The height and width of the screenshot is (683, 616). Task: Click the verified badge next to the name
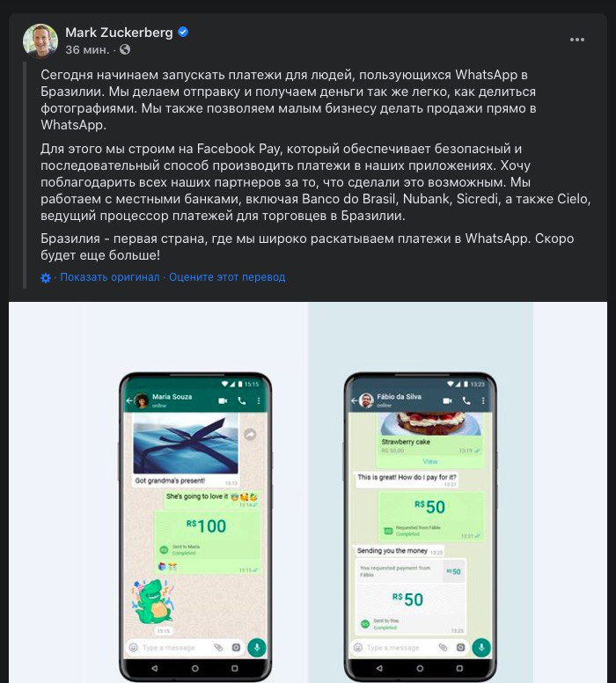[183, 32]
